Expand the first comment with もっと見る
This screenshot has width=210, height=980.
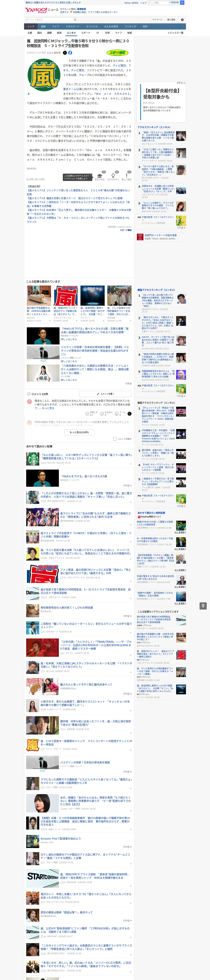pos(48,408)
